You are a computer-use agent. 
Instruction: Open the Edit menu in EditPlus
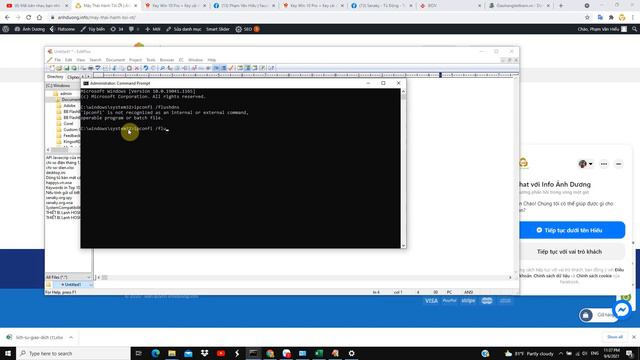tap(69, 60)
